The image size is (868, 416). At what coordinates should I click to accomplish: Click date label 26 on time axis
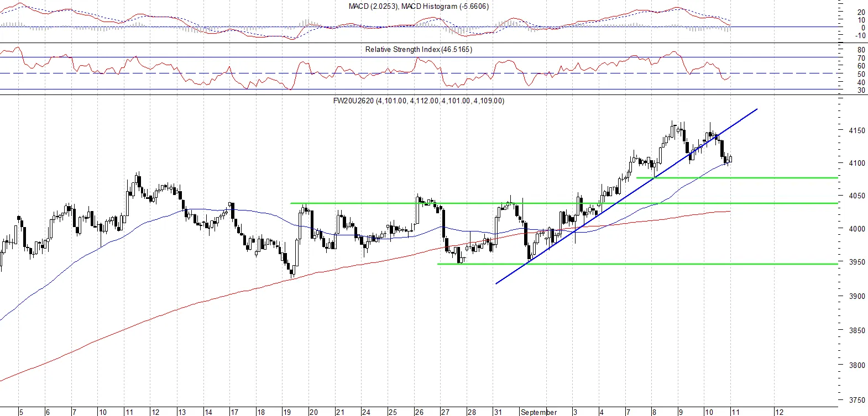tap(419, 412)
